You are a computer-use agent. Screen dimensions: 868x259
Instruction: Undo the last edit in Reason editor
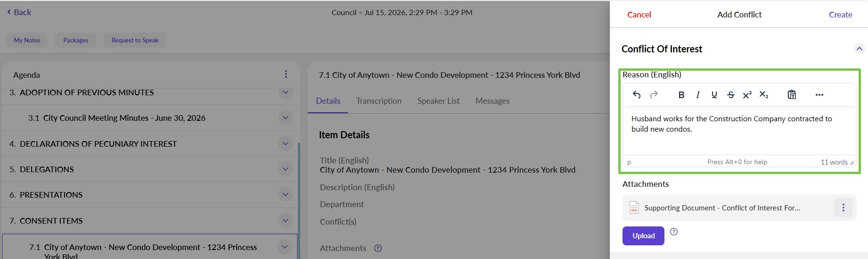[637, 95]
